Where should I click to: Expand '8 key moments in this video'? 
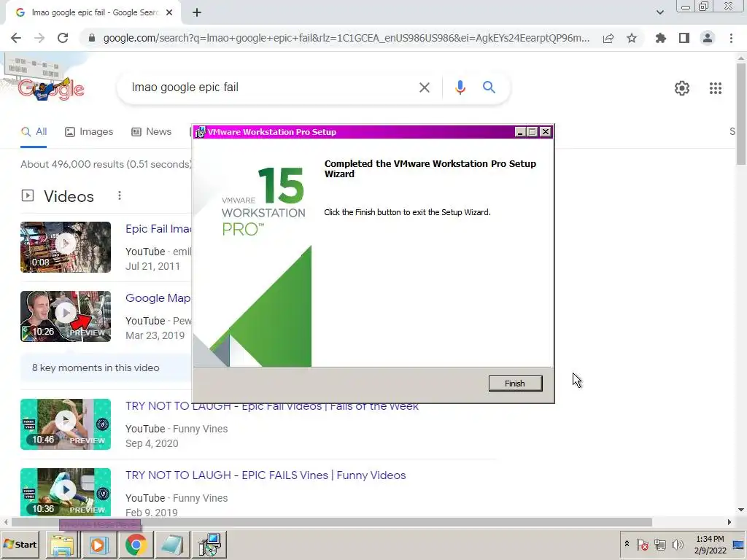[106, 367]
